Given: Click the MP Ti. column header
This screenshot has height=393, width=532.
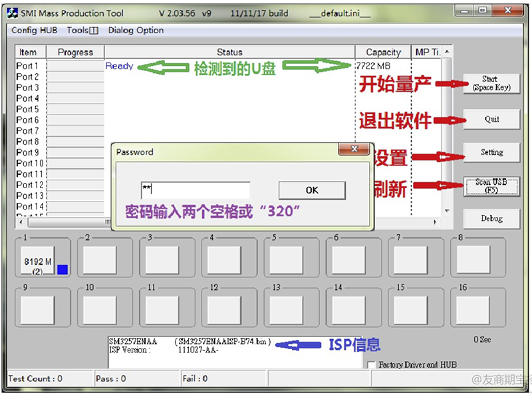Looking at the screenshot, I should [426, 52].
